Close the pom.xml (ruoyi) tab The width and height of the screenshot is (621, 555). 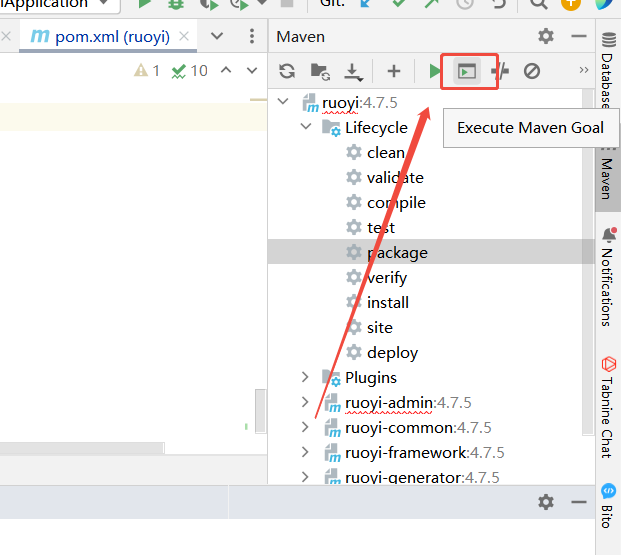184,36
